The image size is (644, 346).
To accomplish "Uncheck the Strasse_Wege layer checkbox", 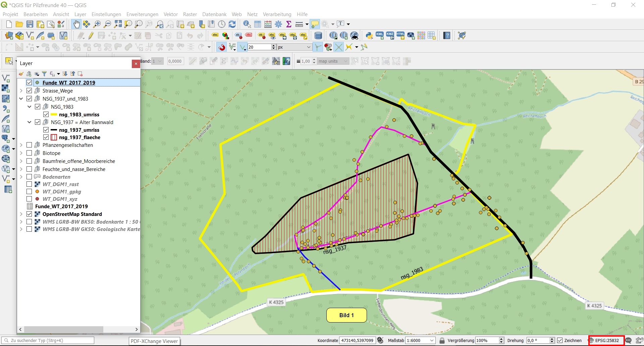I will tap(29, 91).
